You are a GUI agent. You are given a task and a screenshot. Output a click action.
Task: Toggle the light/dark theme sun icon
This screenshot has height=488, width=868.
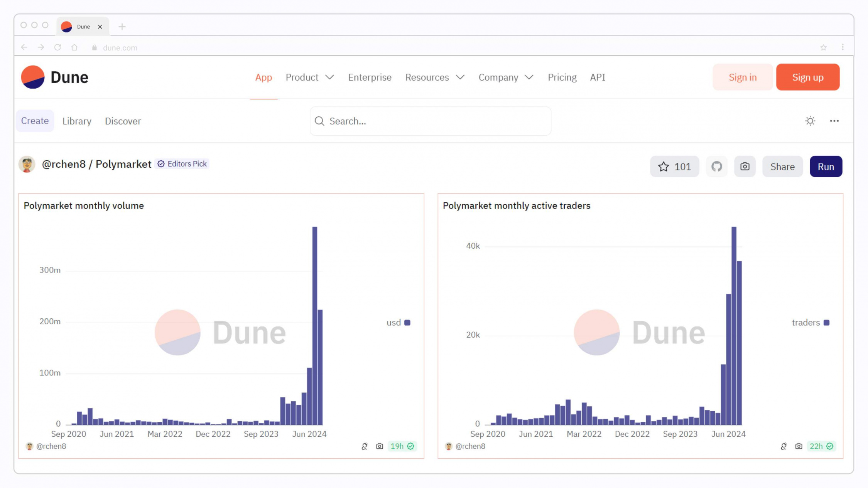[810, 121]
